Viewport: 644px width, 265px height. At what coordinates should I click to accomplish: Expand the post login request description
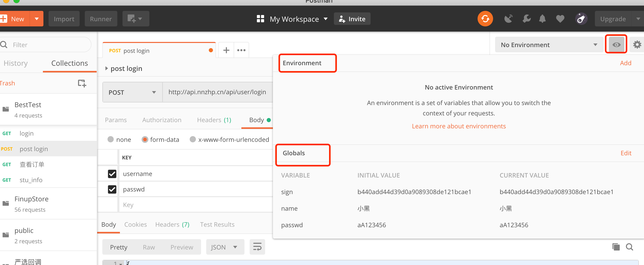[106, 68]
